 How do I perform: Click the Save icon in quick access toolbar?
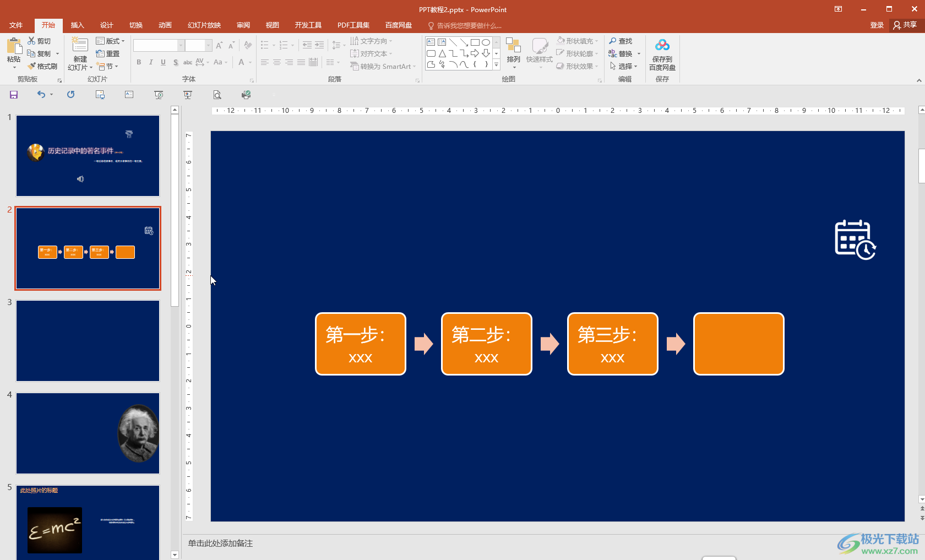click(x=14, y=95)
